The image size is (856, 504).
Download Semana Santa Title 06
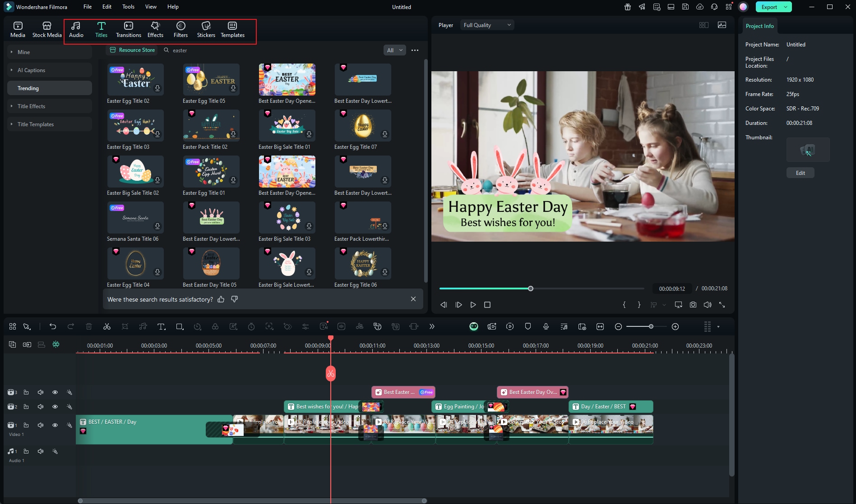pos(157,226)
